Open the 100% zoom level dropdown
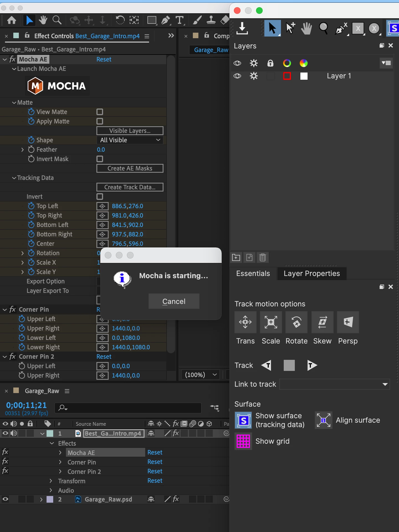 coord(201,375)
